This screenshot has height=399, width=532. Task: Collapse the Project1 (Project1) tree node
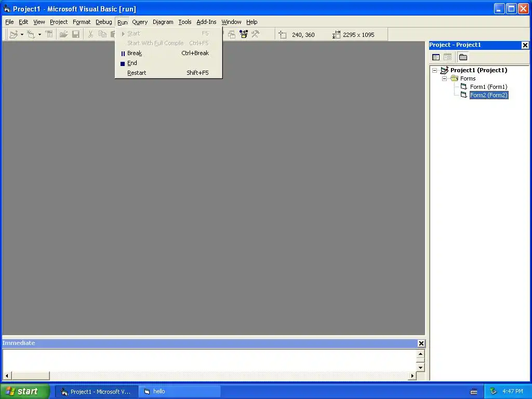coord(435,71)
